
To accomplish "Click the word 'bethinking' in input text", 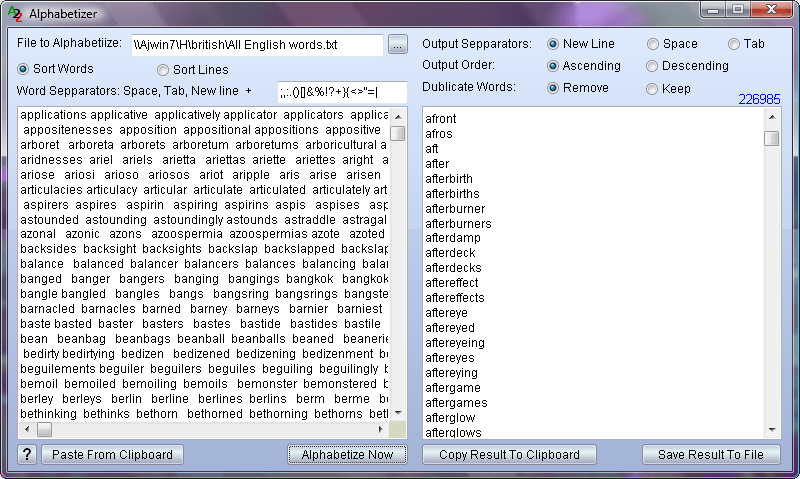I will point(48,414).
